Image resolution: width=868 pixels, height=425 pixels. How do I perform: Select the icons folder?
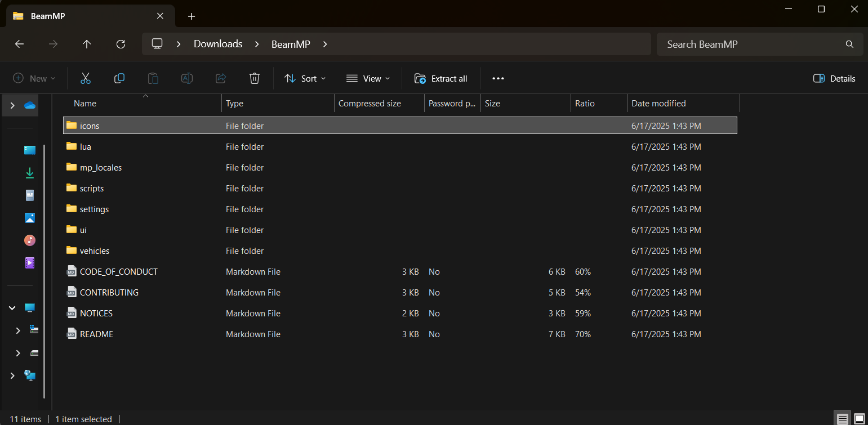point(400,126)
